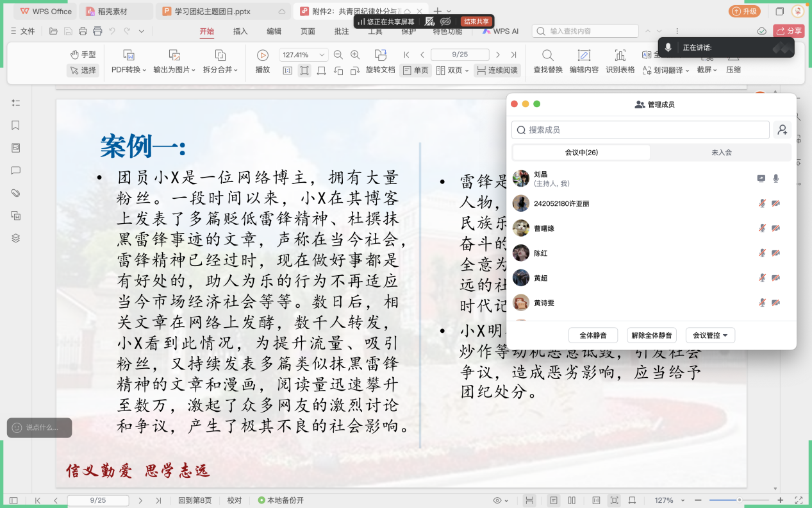Image resolution: width=812 pixels, height=508 pixels.
Task: Switch to the 插入 ribbon tab
Action: (240, 31)
